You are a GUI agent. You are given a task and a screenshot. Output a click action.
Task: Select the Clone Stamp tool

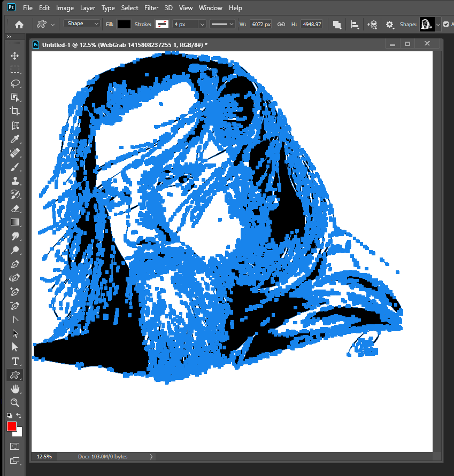pyautogui.click(x=14, y=181)
